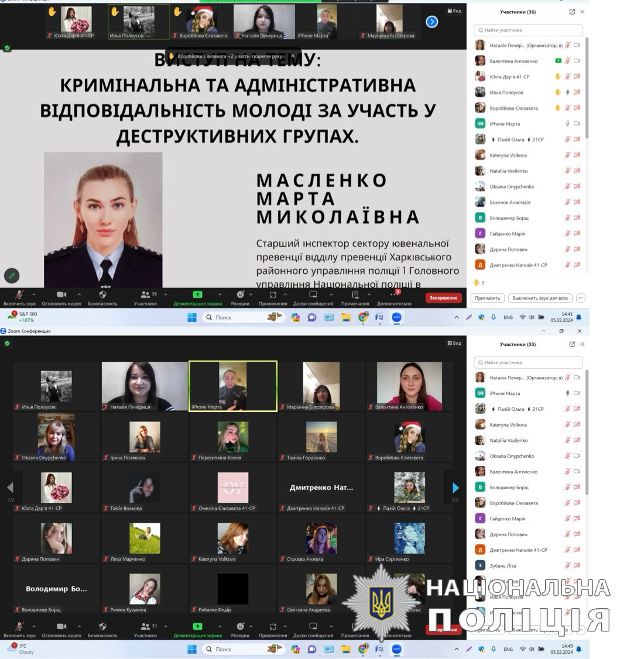Click Демонстрация экрана in top Zoom toolbar
644x659 pixels.
click(x=197, y=297)
